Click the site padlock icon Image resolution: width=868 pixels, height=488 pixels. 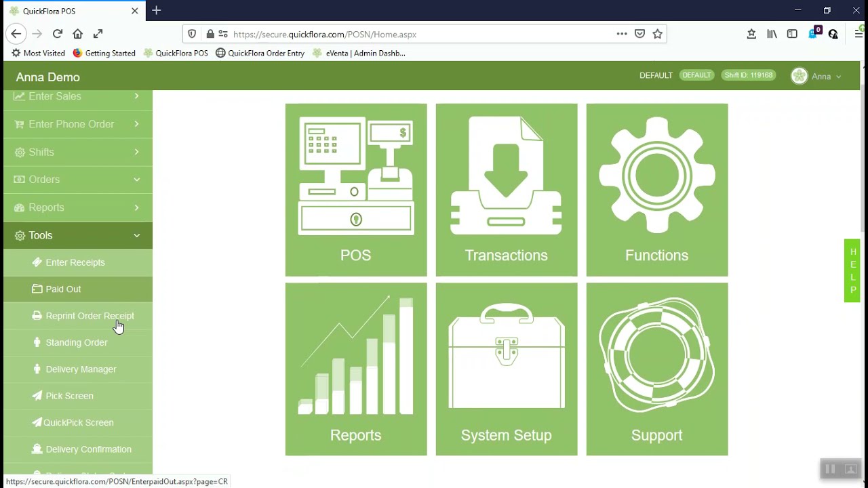click(x=210, y=34)
